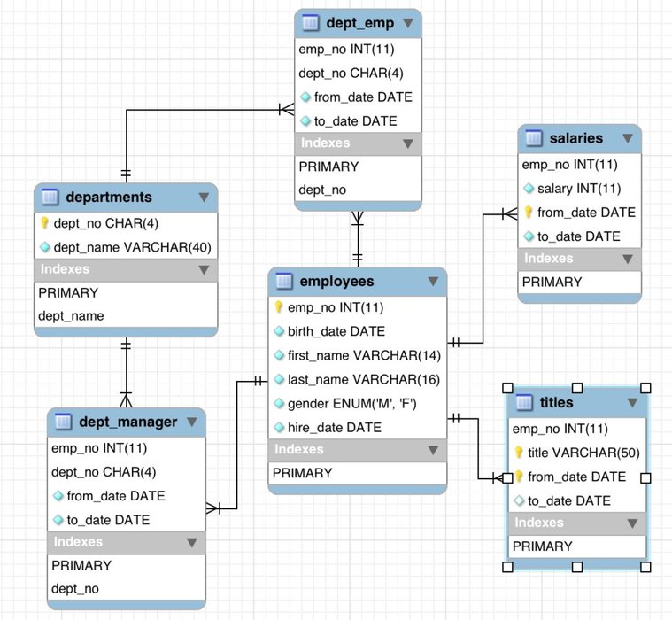Select the 'emp_no INT(11)' column in dept_emp
Image resolution: width=672 pixels, height=620 pixels.
[x=359, y=50]
